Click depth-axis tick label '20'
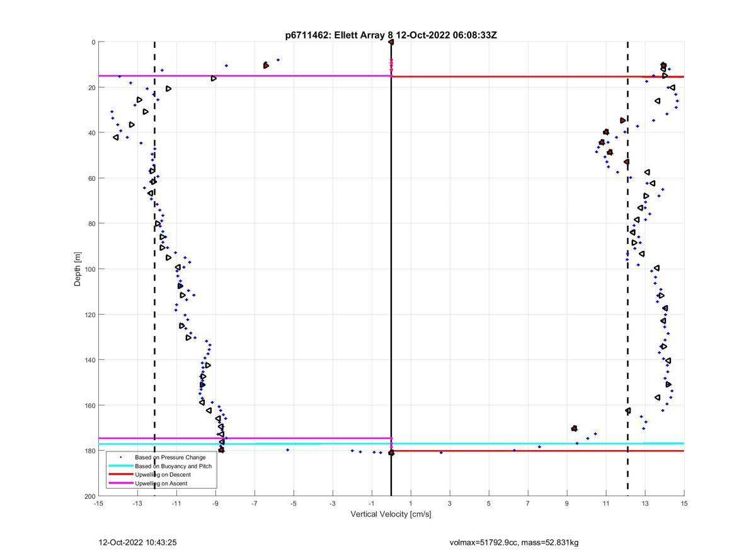756x558 pixels. click(91, 88)
